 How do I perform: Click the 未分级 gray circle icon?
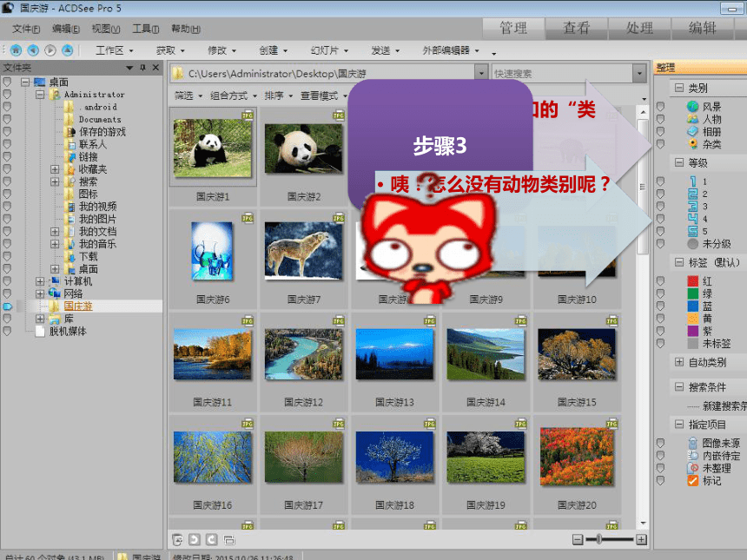(x=692, y=244)
